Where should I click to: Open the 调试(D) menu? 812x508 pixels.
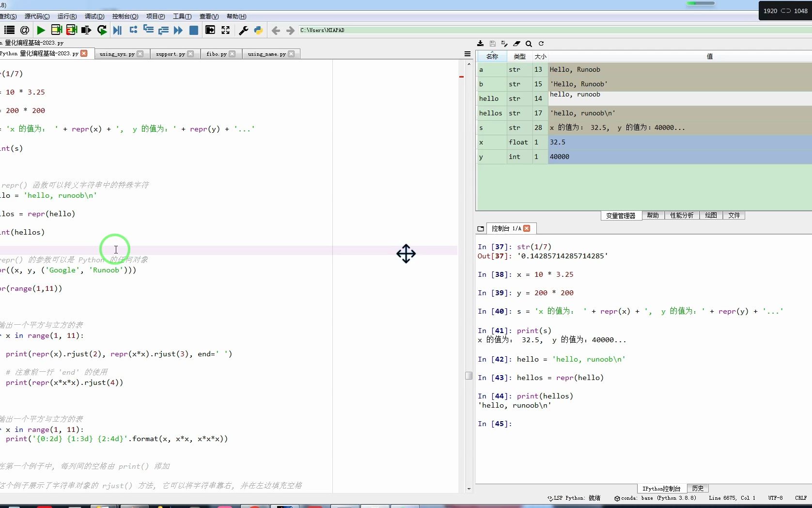click(94, 16)
